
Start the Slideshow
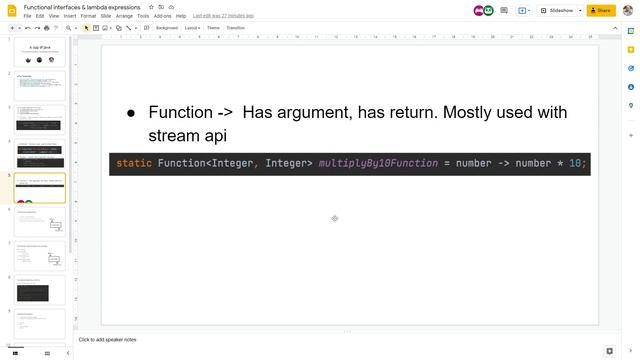coord(557,11)
